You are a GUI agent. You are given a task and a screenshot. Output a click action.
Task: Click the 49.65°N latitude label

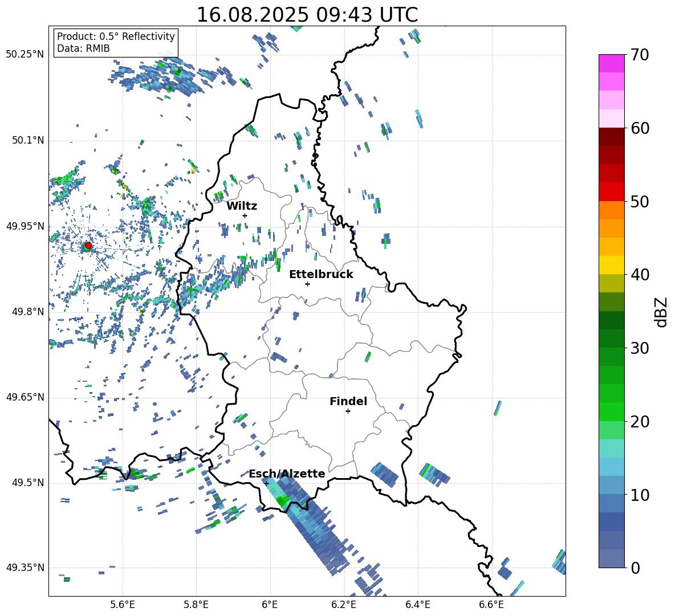(25, 397)
